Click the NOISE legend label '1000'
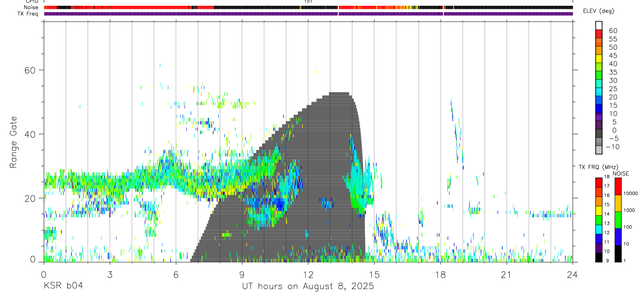This screenshot has width=644, height=297. click(629, 211)
